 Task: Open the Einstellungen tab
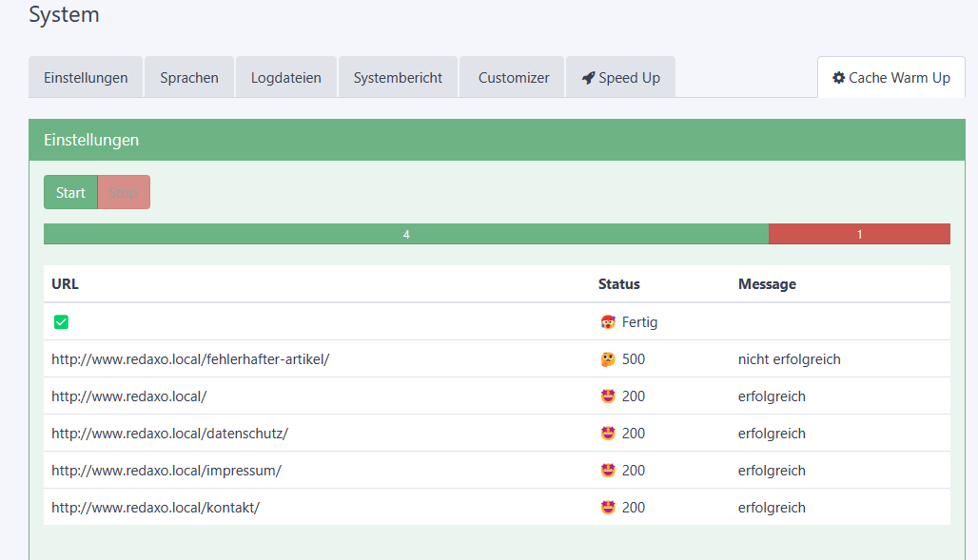86,77
